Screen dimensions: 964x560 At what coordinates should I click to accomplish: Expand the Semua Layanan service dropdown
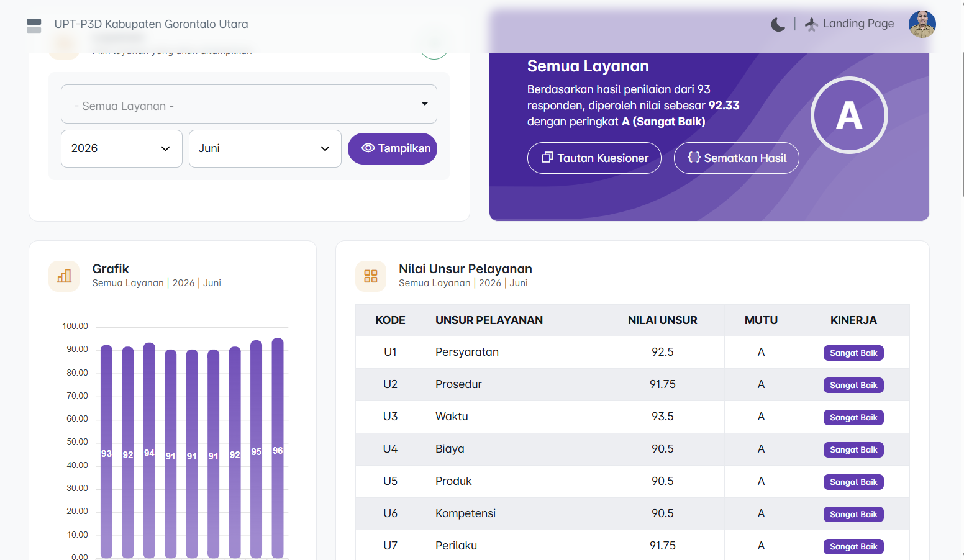point(249,104)
